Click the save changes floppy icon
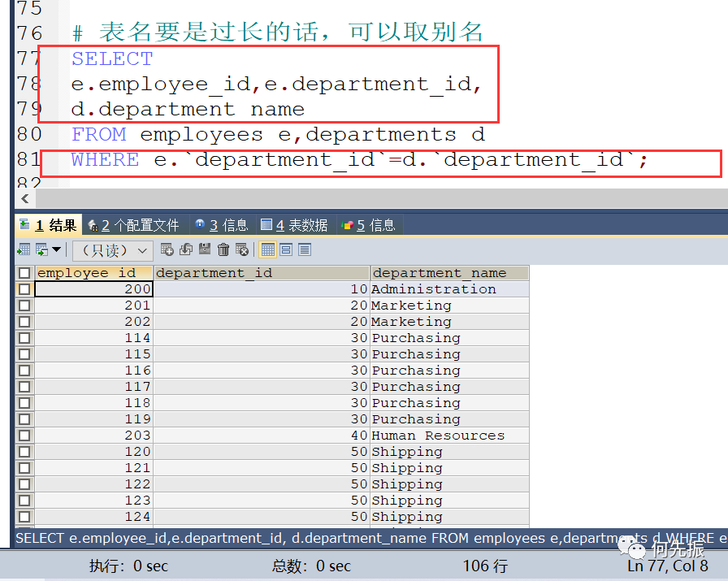 point(205,249)
